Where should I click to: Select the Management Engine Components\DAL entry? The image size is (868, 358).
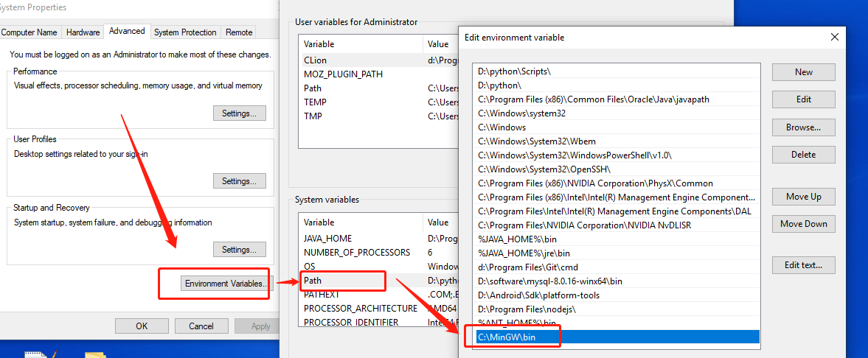tap(618, 211)
